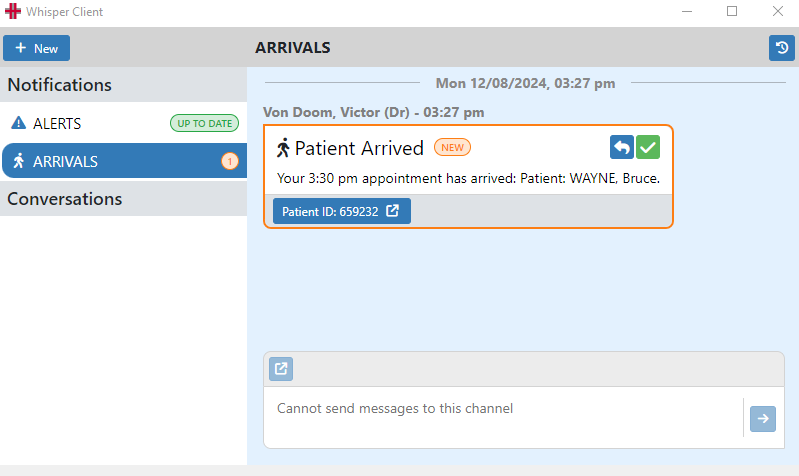Click the send arrow button
The height and width of the screenshot is (476, 799).
click(763, 419)
